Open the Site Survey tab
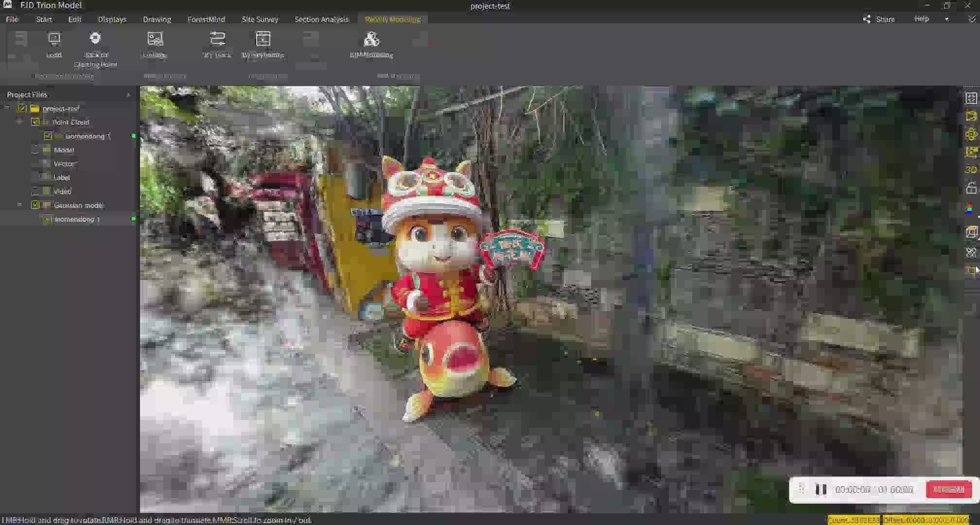Image resolution: width=980 pixels, height=525 pixels. click(x=260, y=19)
